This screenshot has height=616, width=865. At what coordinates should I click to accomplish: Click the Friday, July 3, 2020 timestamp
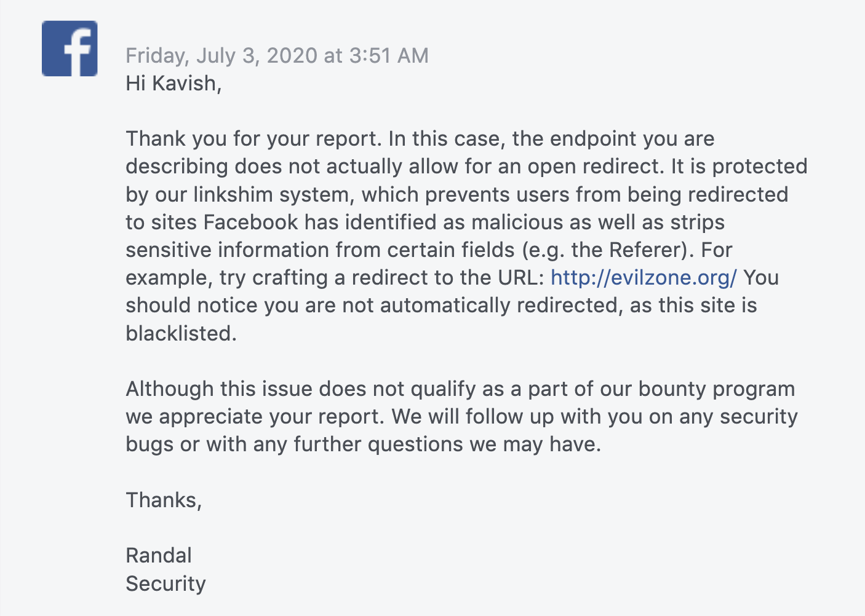click(277, 56)
